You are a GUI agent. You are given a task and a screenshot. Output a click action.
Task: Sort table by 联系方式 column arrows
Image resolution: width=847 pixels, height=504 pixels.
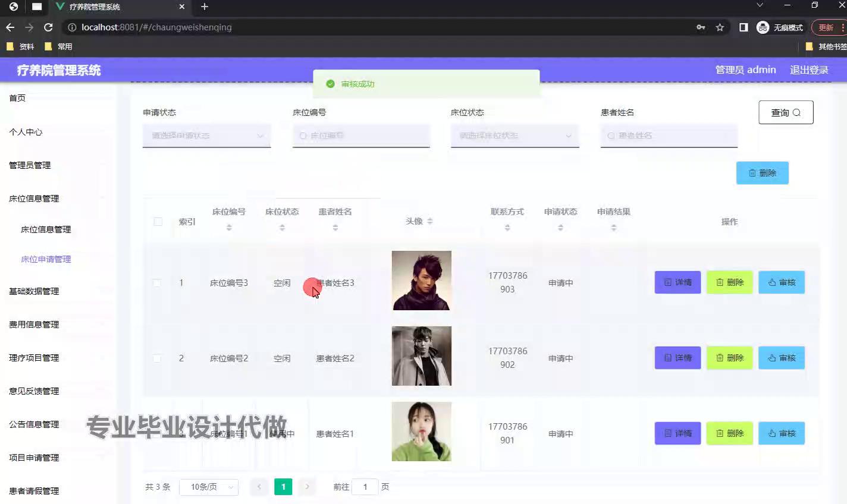tap(507, 228)
